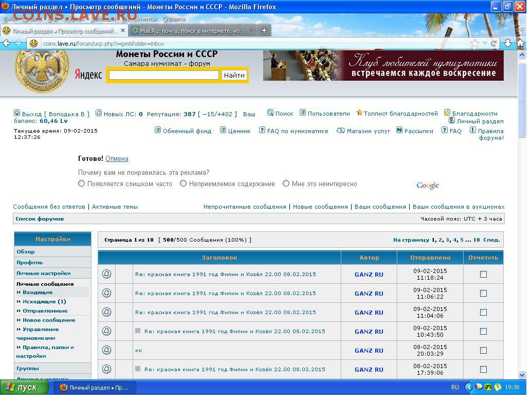
Task: Open the list-all-tabs dropdown arrow
Action: 522,30
